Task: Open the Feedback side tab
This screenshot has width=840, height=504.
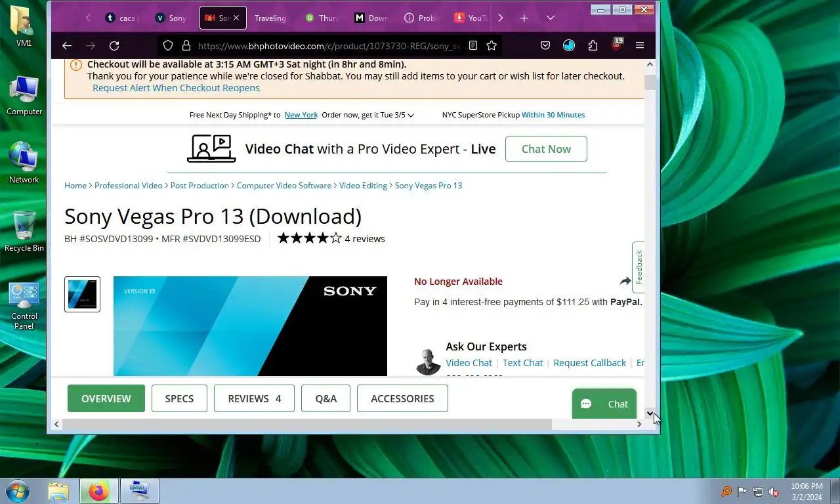Action: coord(639,267)
